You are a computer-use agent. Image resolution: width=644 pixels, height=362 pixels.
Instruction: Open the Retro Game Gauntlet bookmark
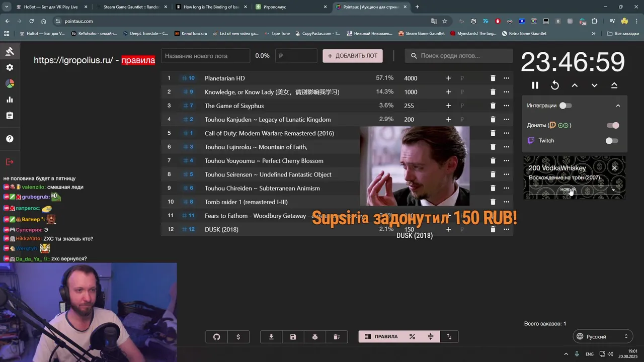[x=523, y=33]
